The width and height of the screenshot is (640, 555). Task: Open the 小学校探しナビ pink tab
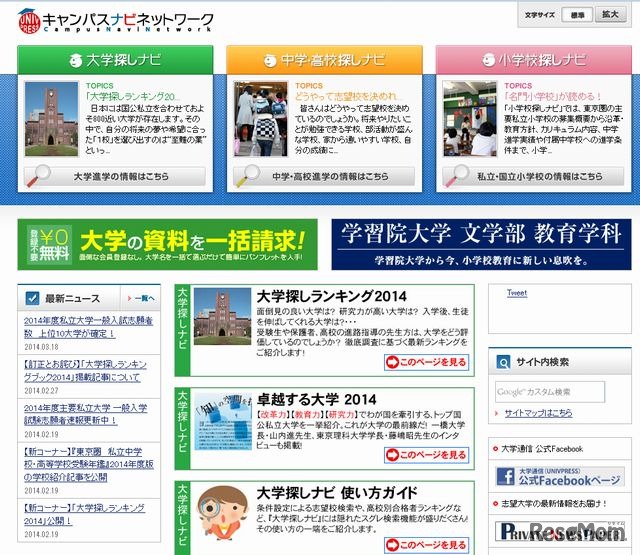tap(534, 60)
